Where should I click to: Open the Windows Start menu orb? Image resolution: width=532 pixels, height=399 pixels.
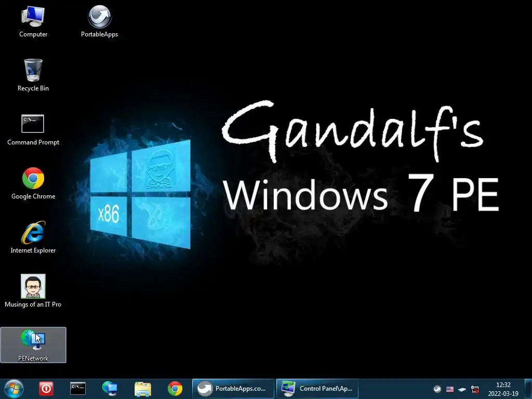point(14,389)
